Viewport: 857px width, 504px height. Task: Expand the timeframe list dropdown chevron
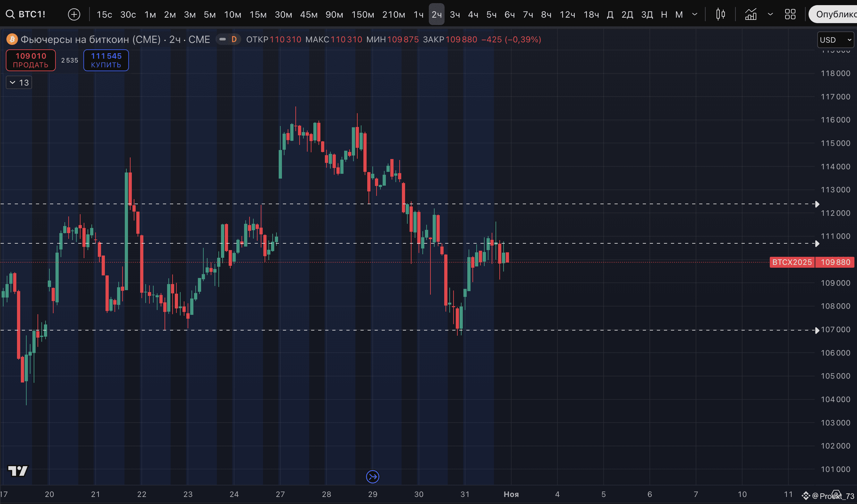[x=695, y=14]
